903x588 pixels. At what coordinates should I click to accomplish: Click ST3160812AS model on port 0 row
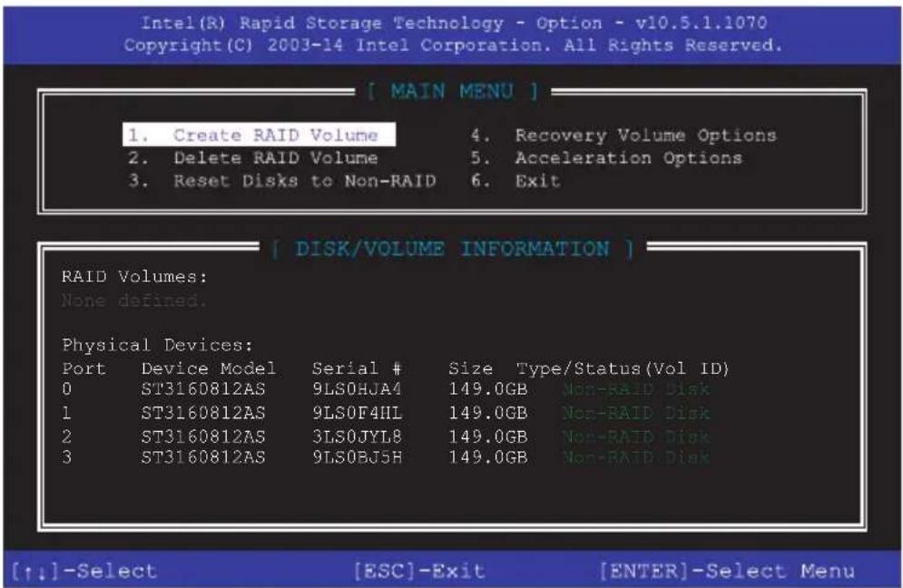[x=203, y=389]
